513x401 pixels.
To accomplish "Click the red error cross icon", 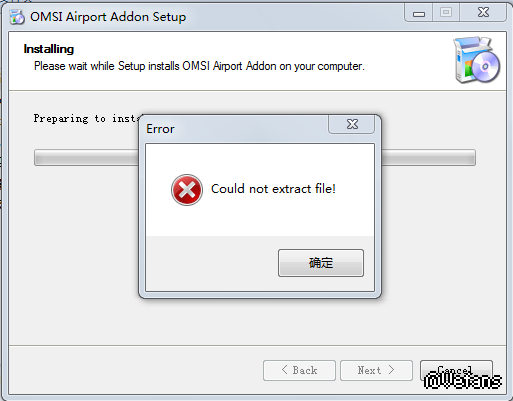I will click(x=187, y=190).
